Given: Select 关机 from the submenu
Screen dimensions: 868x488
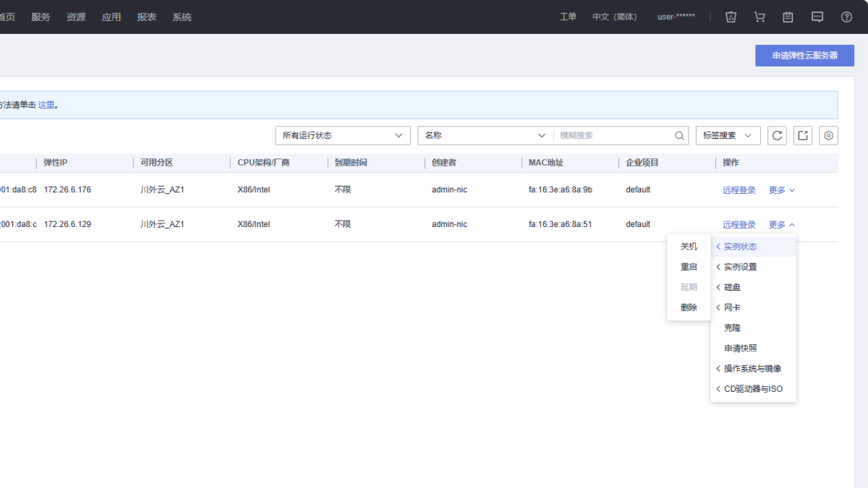Looking at the screenshot, I should pyautogui.click(x=689, y=247).
